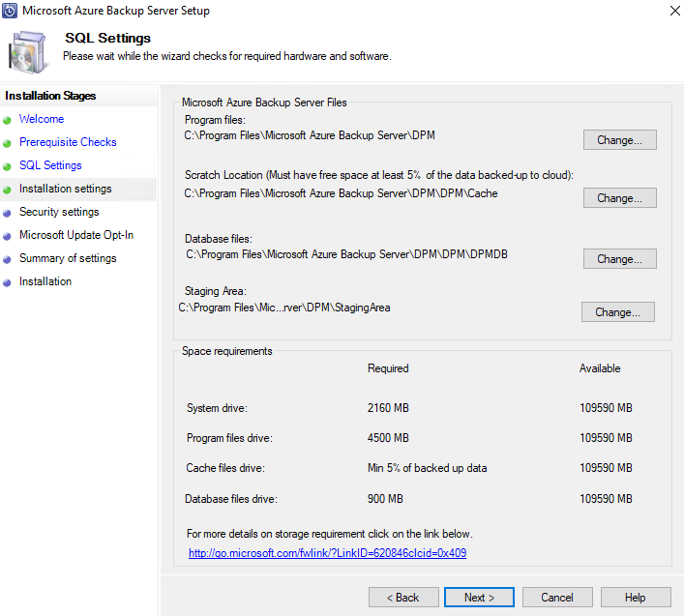Click the System drive label
The width and height of the screenshot is (684, 616).
(218, 408)
